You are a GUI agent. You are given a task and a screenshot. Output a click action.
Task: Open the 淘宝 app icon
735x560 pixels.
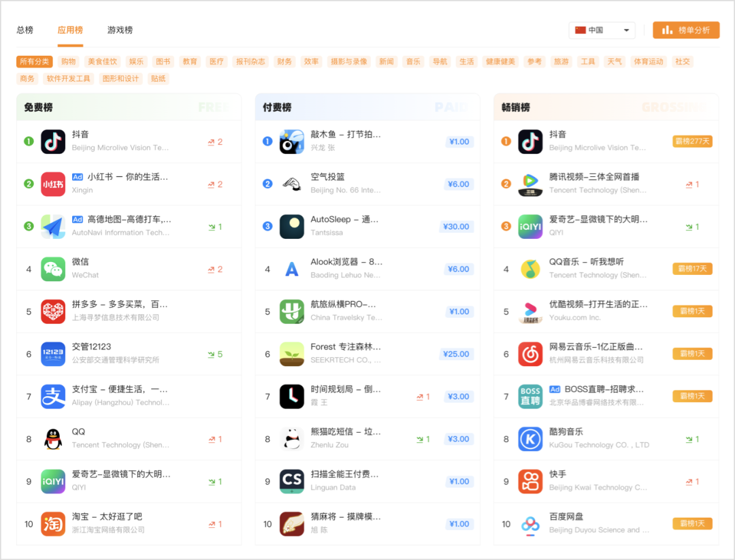[53, 524]
